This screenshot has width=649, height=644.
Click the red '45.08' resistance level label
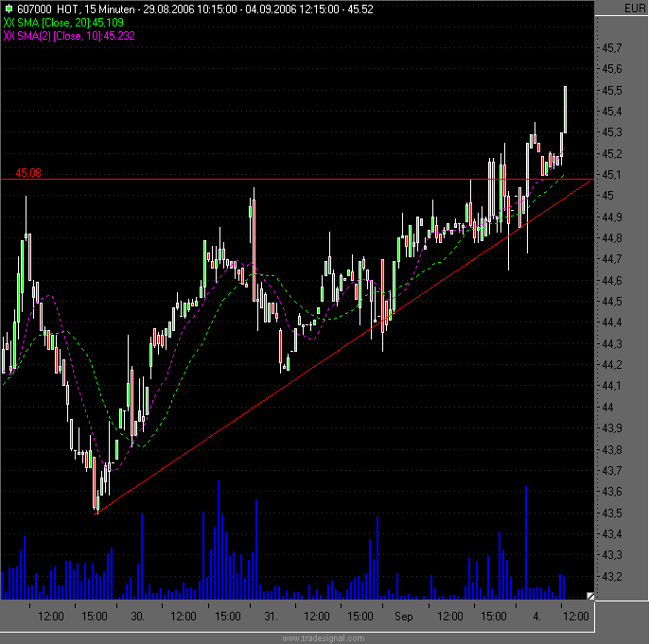coord(28,173)
